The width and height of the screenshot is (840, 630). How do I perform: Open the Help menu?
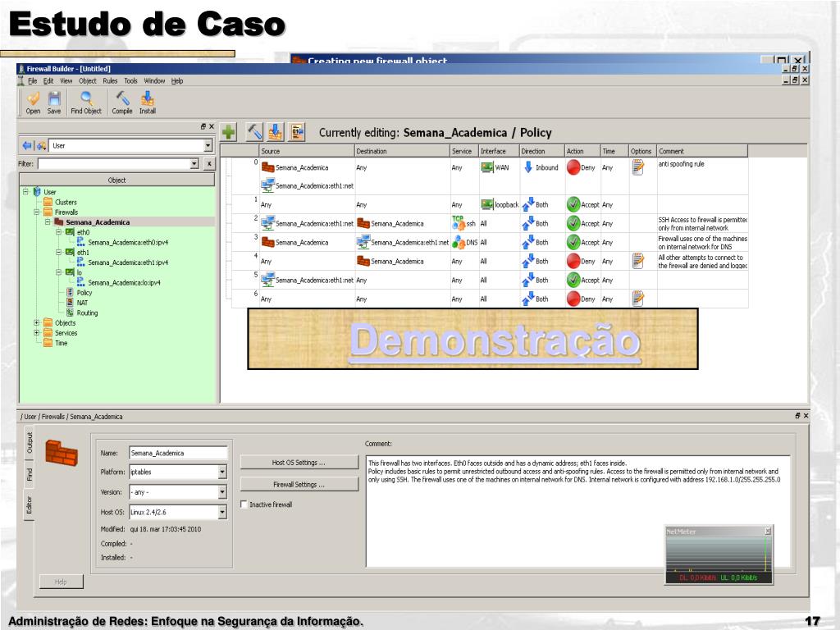coord(177,81)
